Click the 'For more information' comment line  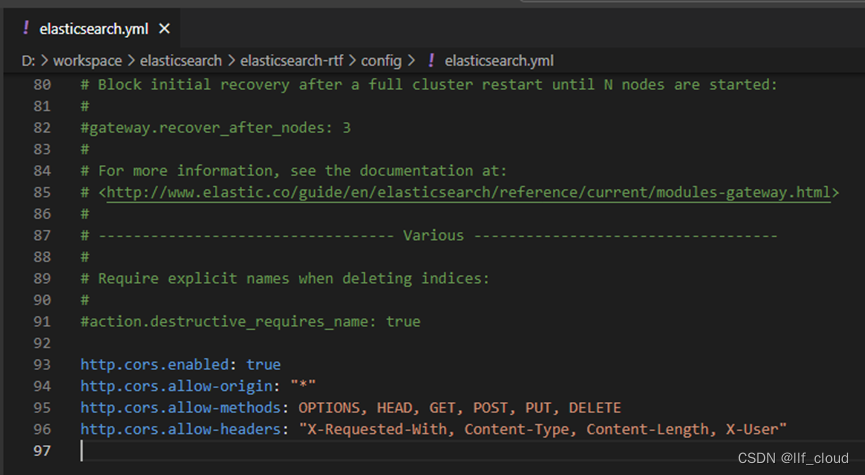pyautogui.click(x=293, y=171)
